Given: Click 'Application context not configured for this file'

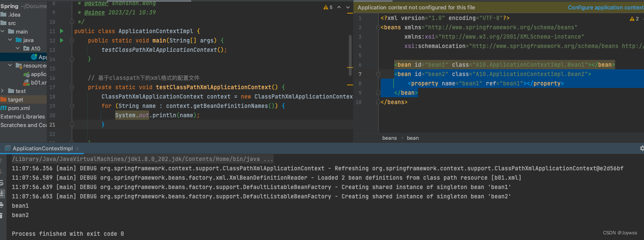Looking at the screenshot, I should [x=416, y=7].
